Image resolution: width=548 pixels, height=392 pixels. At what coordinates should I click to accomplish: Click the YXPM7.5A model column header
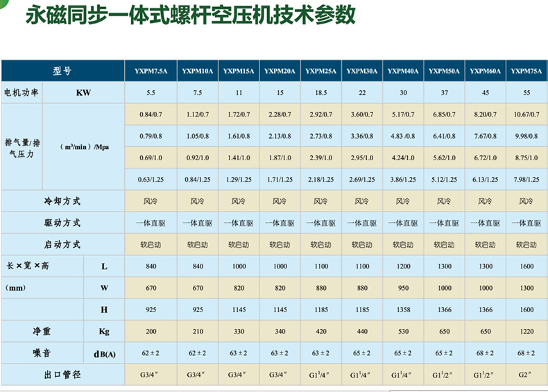click(151, 71)
